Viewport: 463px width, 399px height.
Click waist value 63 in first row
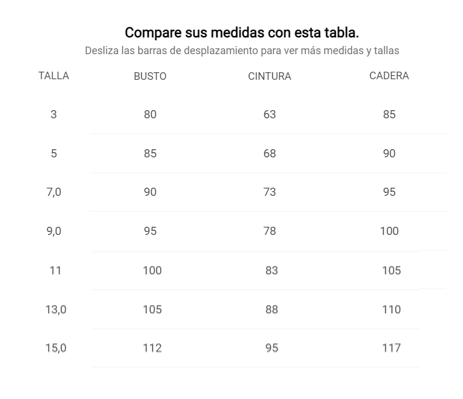pyautogui.click(x=269, y=114)
